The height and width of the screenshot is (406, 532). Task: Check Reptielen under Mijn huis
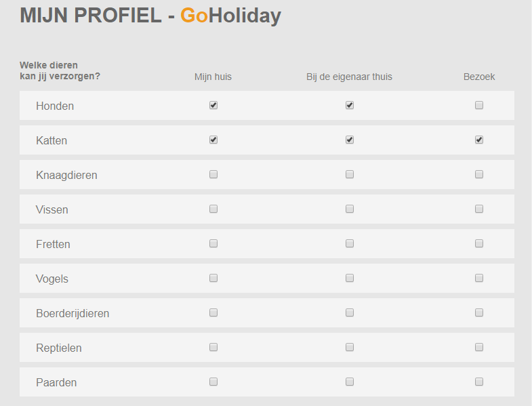[x=213, y=347]
